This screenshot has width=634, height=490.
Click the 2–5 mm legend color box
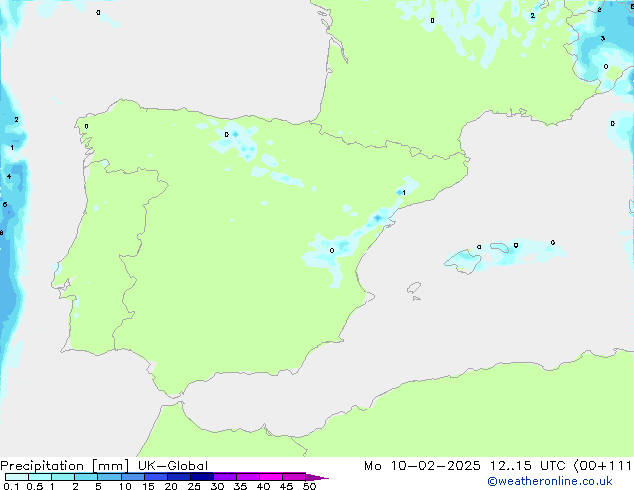point(86,477)
